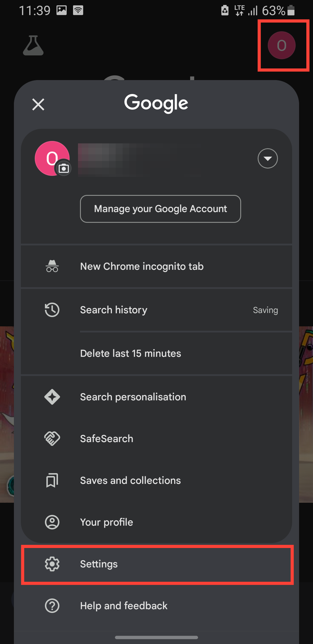Screen dimensions: 313x644
Task: Close the Google account menu
Action: 38,104
